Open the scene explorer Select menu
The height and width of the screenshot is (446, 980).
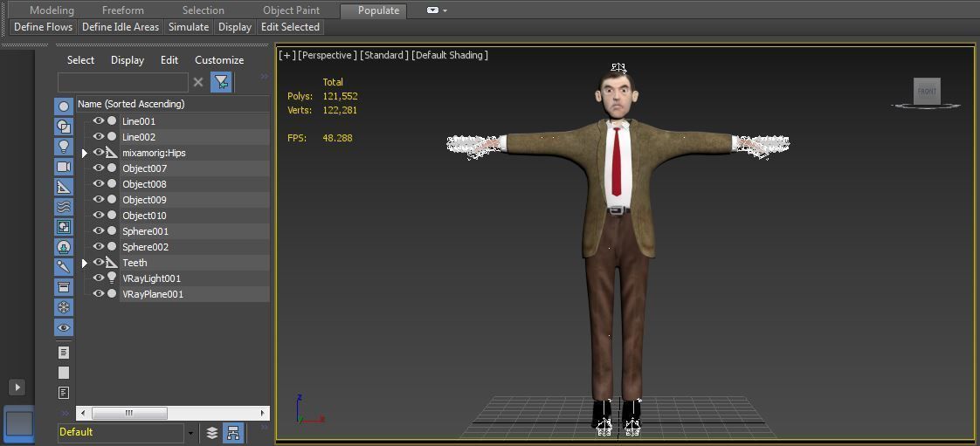tap(80, 60)
